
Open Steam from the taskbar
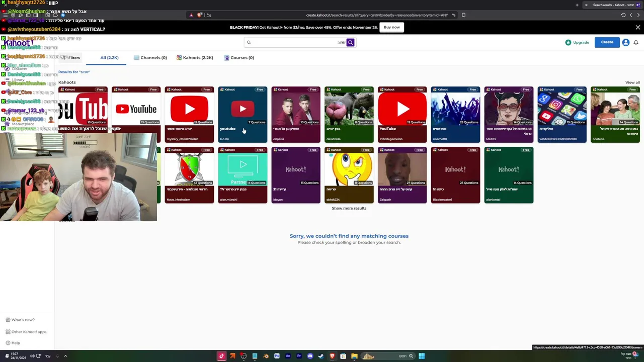click(321, 356)
